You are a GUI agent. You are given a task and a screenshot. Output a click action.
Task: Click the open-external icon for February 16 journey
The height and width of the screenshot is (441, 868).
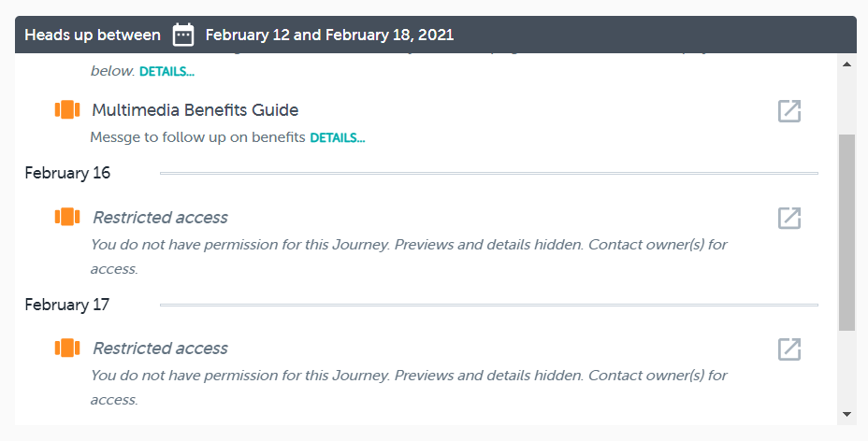tap(789, 218)
